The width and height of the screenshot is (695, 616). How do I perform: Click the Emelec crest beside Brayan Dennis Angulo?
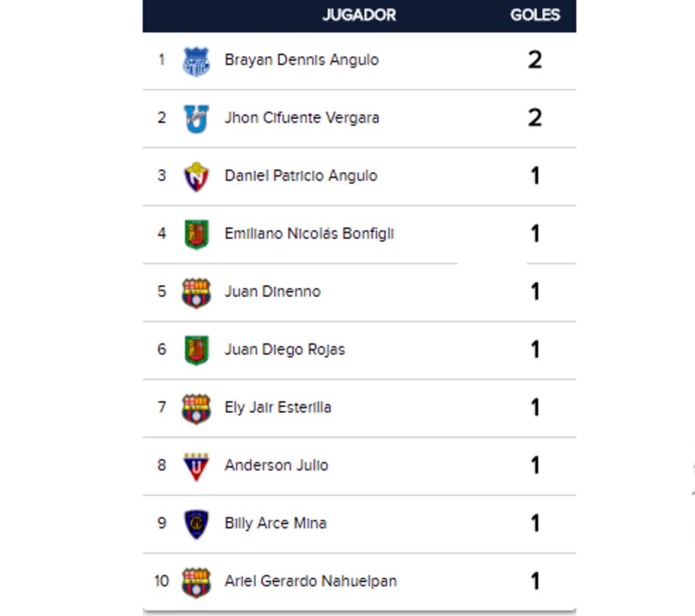(196, 61)
